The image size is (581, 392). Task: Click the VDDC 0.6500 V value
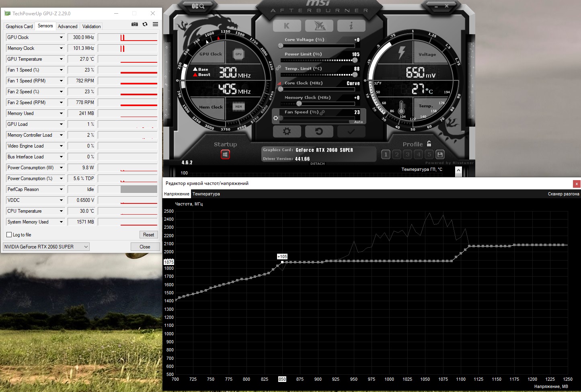82,200
